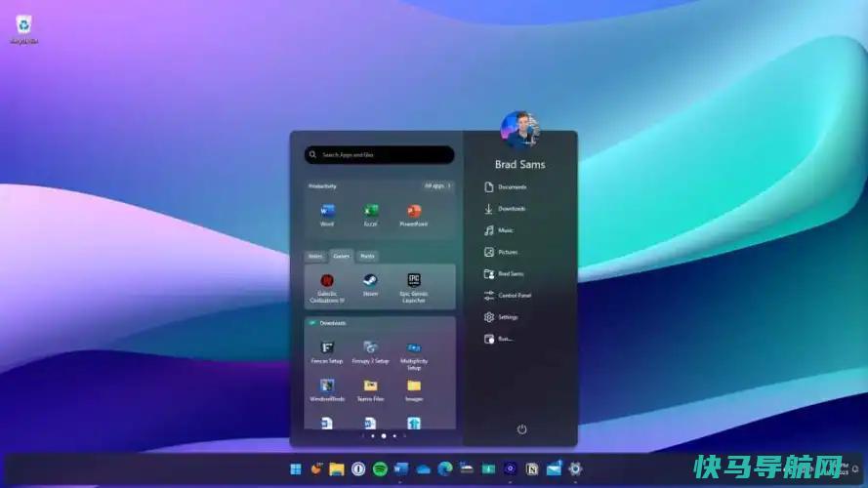The image size is (868, 488).
Task: Go to the last Start menu page dot
Action: (394, 436)
